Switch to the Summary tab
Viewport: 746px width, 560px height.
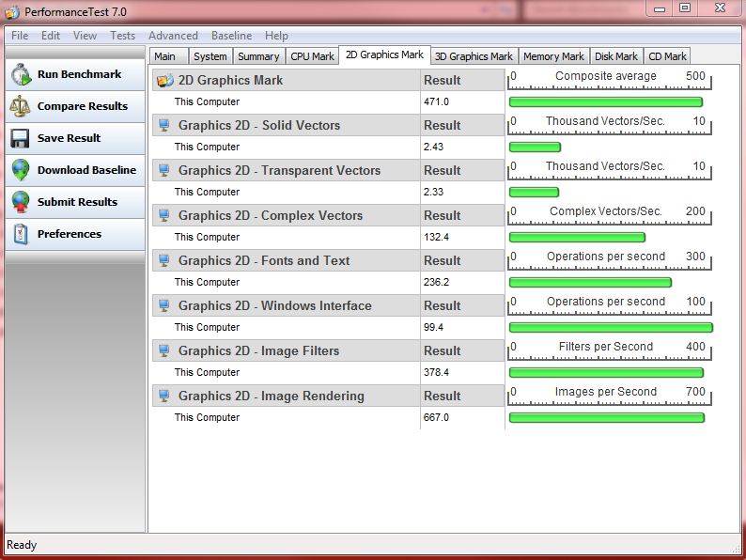[258, 56]
